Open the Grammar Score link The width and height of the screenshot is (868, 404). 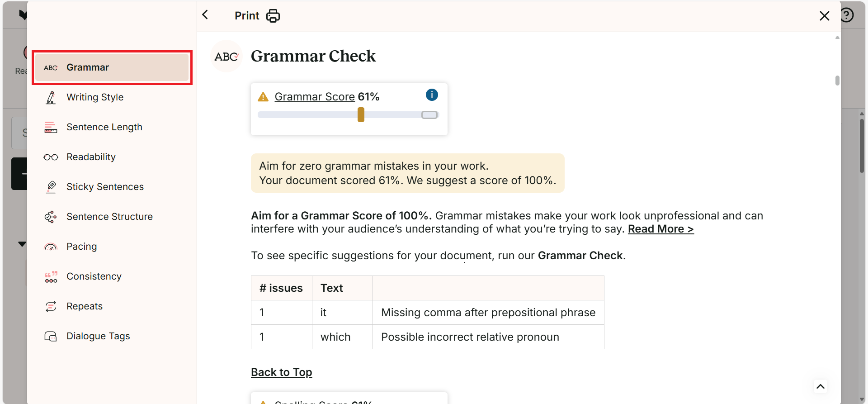(315, 97)
